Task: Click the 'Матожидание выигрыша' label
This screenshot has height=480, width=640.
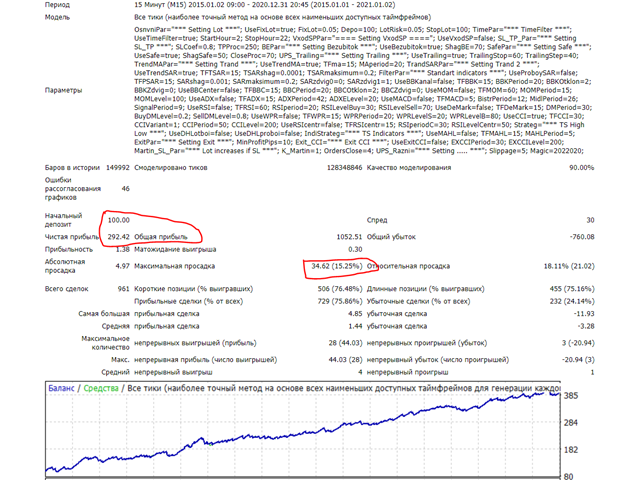Action: coord(175,249)
